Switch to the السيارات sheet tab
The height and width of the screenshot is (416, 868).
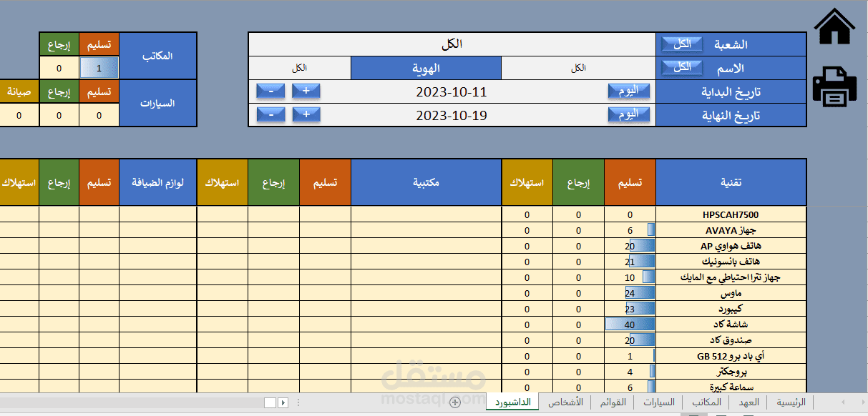point(658,402)
